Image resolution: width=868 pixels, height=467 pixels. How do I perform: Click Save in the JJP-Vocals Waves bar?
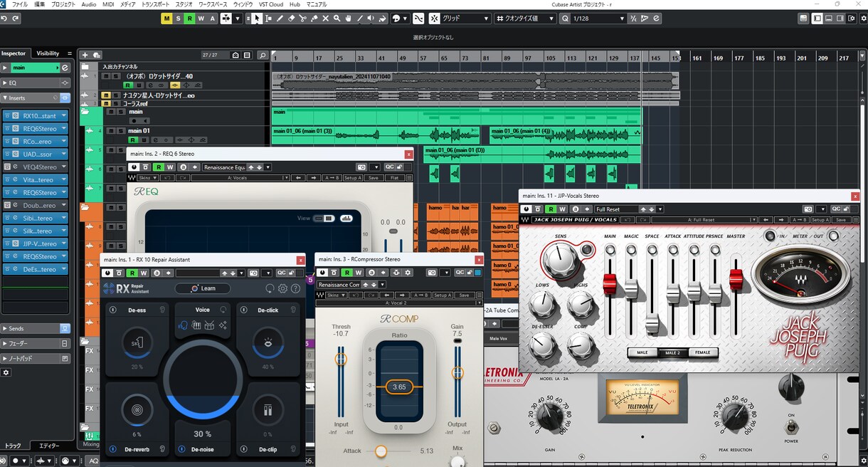click(x=841, y=220)
